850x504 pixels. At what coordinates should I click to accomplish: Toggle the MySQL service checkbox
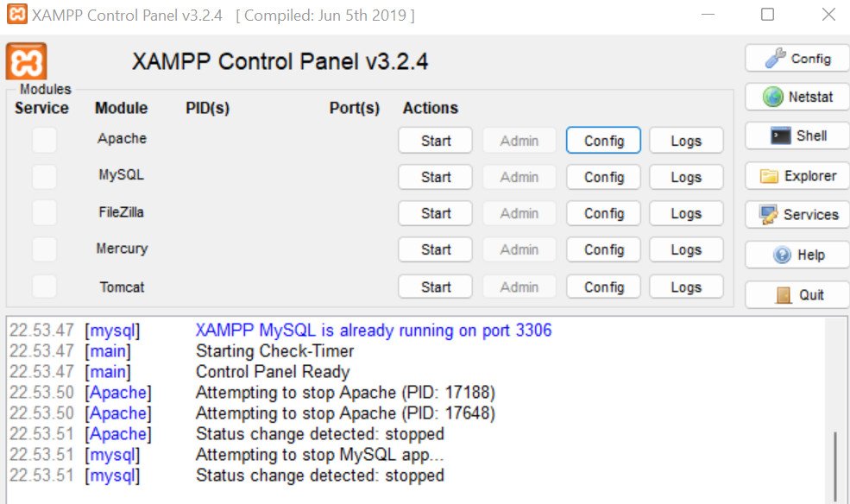tap(44, 177)
